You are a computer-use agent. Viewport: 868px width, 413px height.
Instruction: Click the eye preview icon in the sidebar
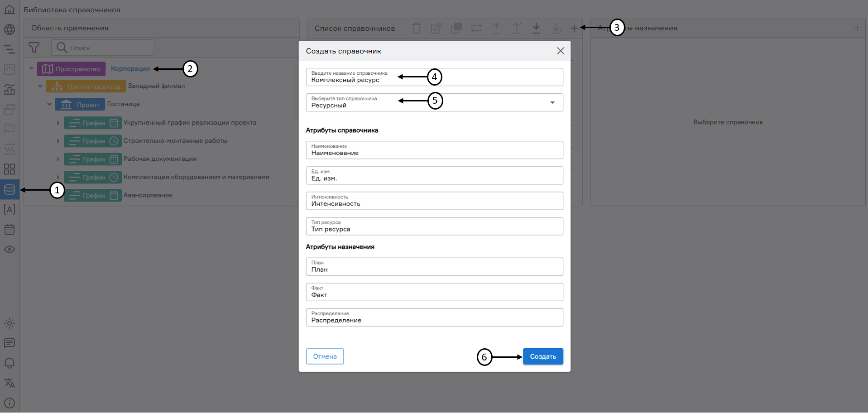pyautogui.click(x=10, y=250)
